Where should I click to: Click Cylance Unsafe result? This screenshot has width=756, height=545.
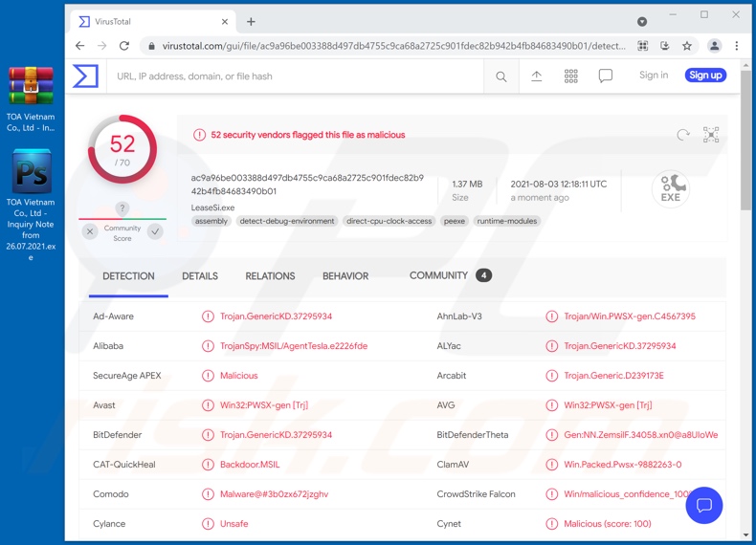233,524
